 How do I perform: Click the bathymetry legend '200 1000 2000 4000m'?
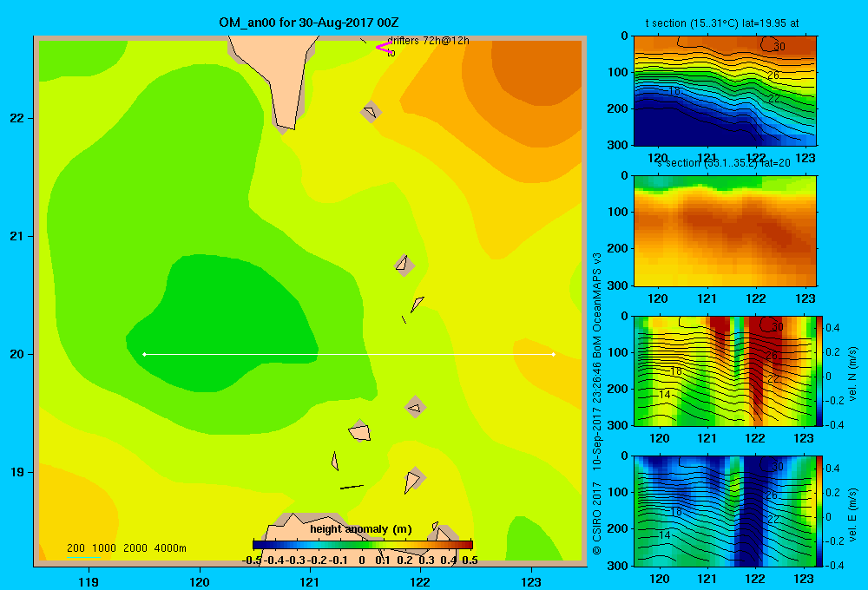tap(126, 548)
